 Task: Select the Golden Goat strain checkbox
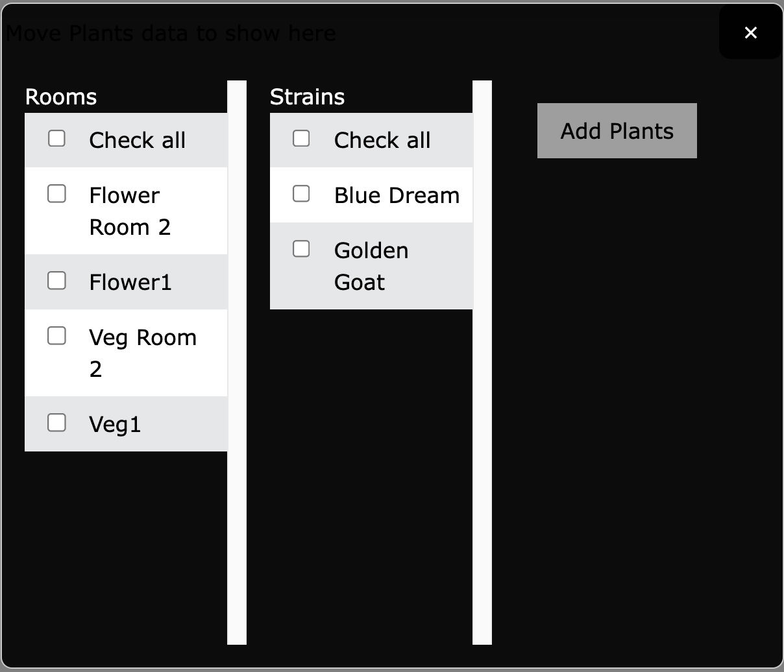(x=301, y=248)
